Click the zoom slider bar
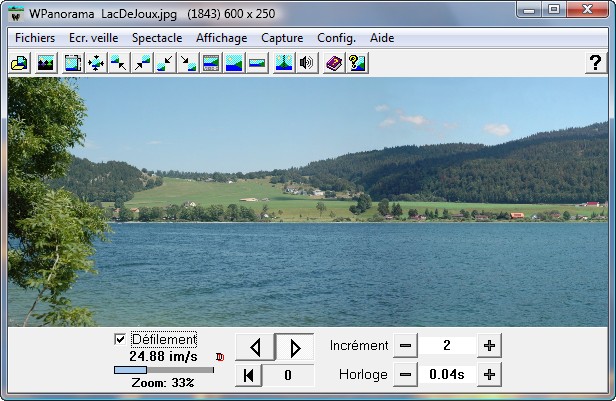Viewport: 616px width, 401px height. tap(163, 369)
